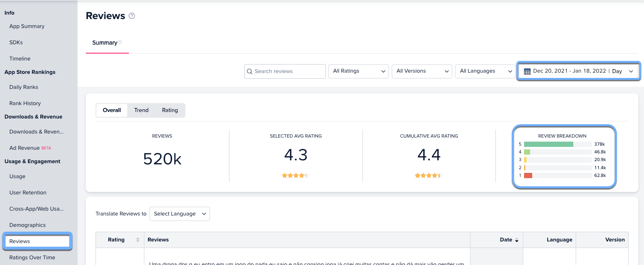This screenshot has height=265, width=644.
Task: Open Cross-App/Web Usage in the sidebar
Action: pyautogui.click(x=37, y=209)
